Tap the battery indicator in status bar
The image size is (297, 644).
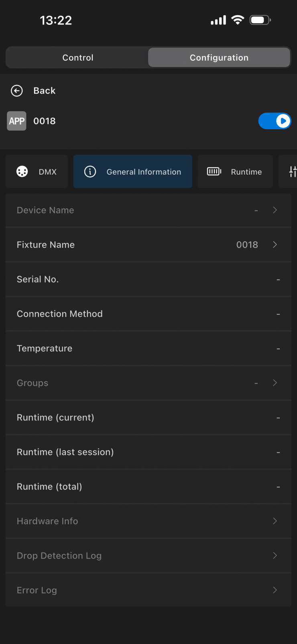coord(260,20)
